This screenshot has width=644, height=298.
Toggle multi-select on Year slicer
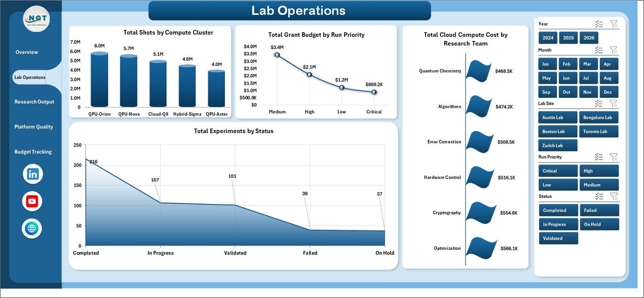coord(599,24)
